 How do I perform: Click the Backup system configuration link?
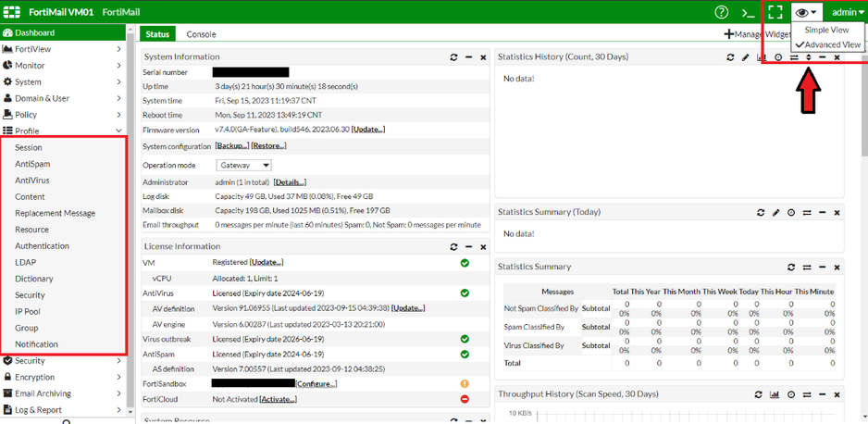click(x=232, y=146)
